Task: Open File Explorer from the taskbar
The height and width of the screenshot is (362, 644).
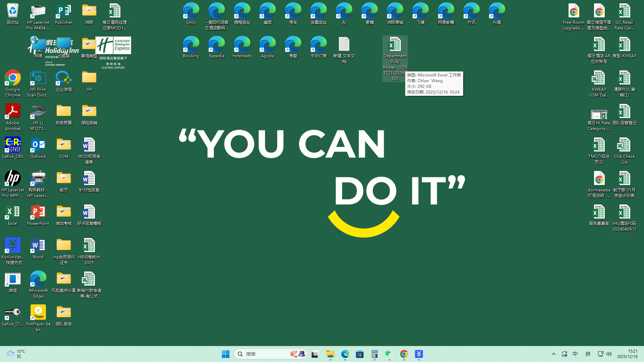Action: point(330,354)
